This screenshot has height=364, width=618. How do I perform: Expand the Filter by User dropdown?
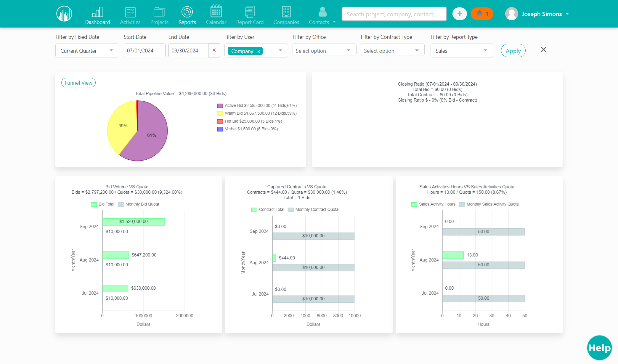[x=280, y=51]
